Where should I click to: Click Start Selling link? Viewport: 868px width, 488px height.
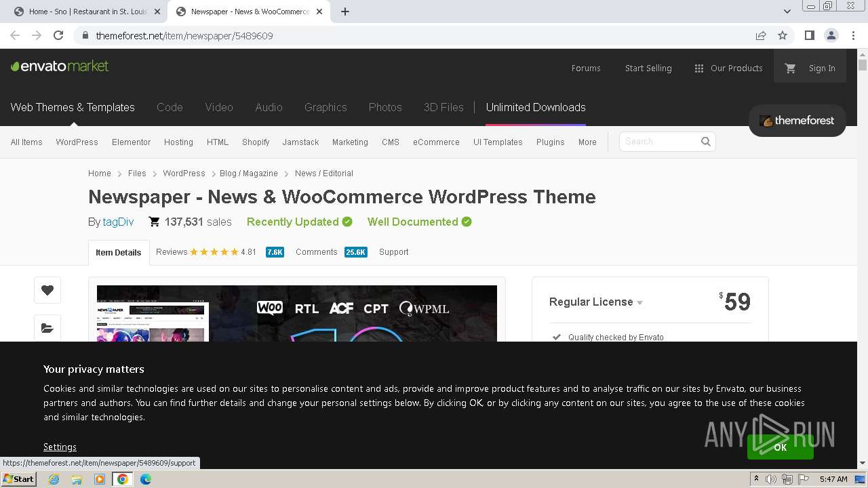(x=648, y=68)
